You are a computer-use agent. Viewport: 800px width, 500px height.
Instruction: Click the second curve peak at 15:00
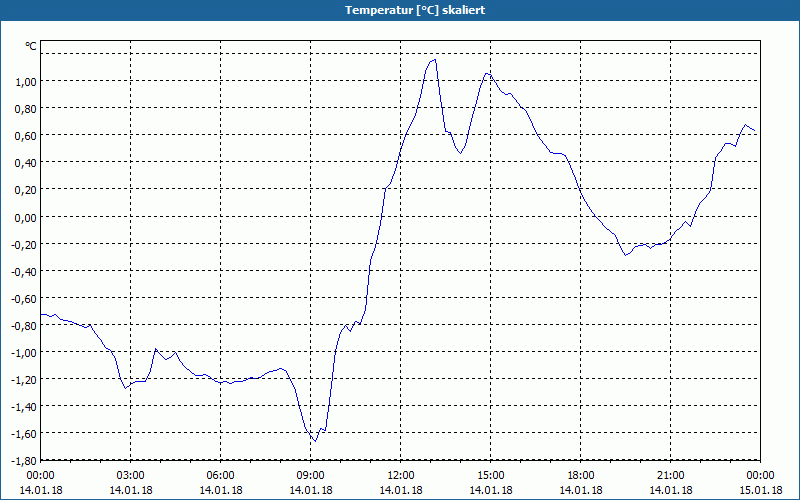tap(487, 74)
